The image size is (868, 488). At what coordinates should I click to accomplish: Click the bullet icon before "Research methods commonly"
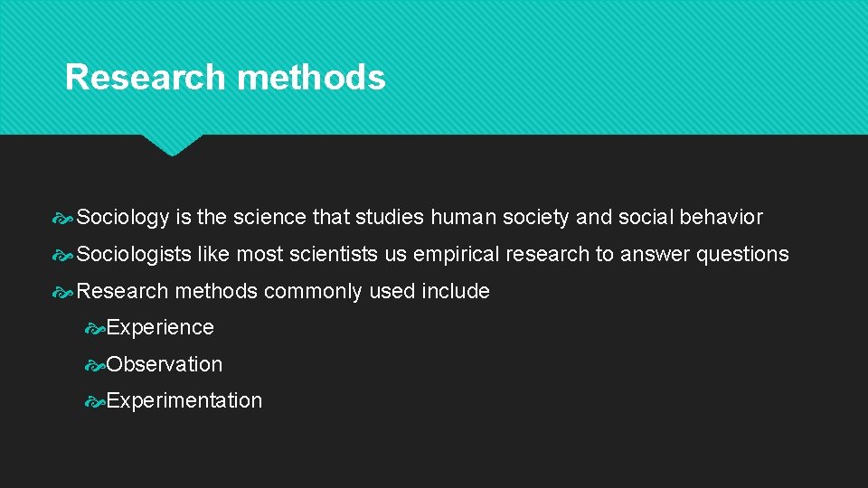64,292
